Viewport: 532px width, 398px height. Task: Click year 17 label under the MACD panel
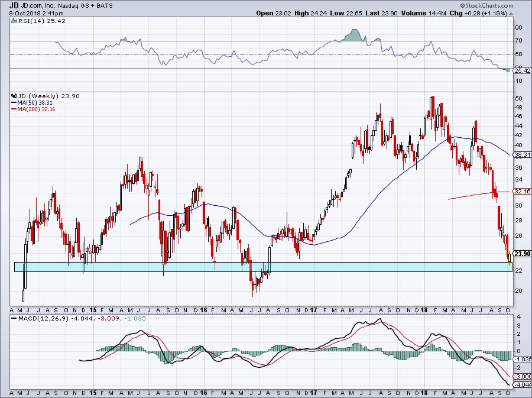[x=313, y=393]
